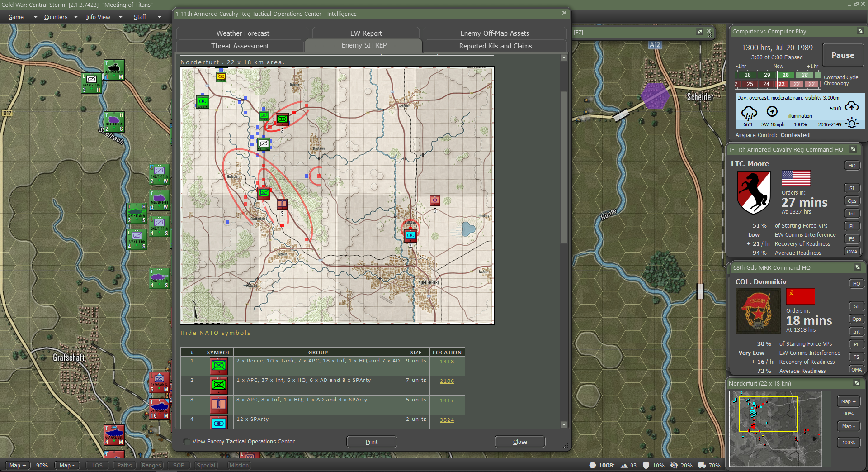Open the Weather Forecast tab
This screenshot has height=472, width=868.
[x=243, y=33]
